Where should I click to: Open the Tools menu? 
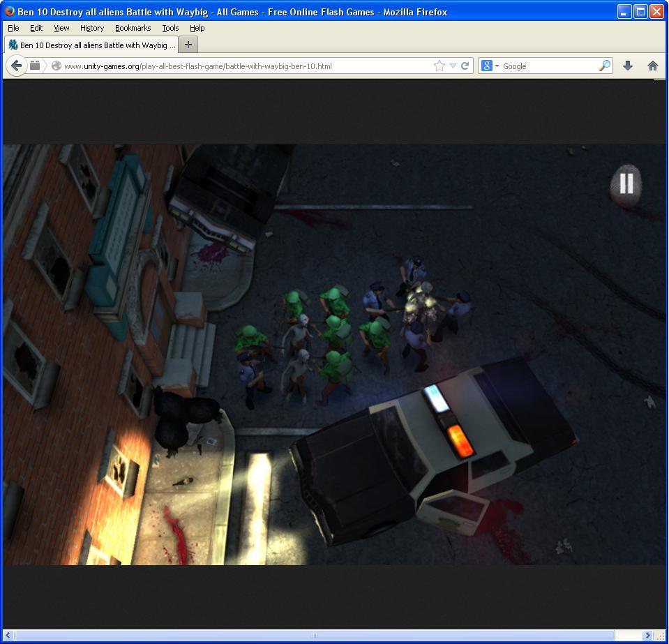[x=170, y=28]
